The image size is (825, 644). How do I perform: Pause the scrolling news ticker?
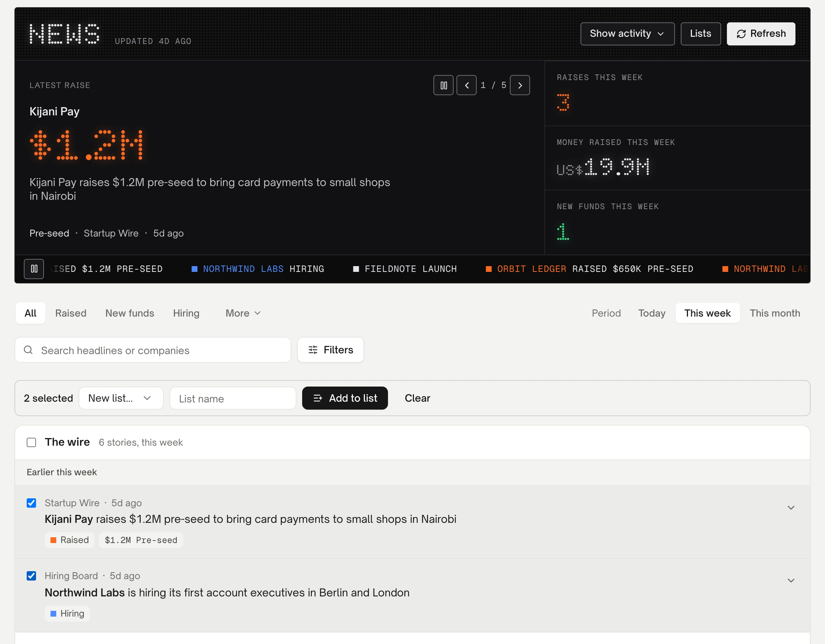tap(34, 269)
